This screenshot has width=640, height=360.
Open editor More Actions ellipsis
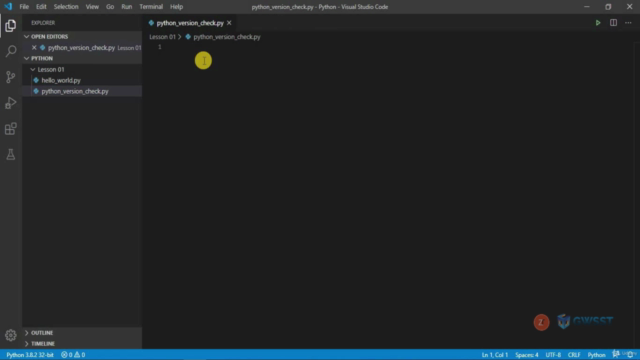(628, 23)
